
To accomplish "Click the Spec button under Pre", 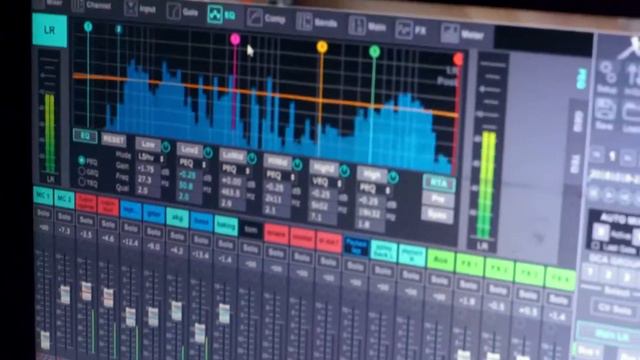I will (x=437, y=215).
